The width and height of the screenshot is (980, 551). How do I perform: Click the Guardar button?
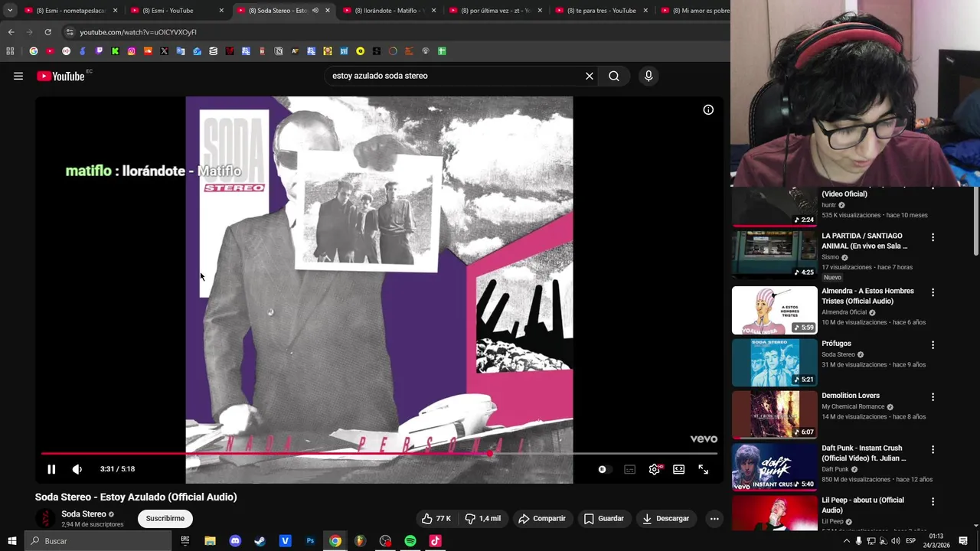(604, 518)
